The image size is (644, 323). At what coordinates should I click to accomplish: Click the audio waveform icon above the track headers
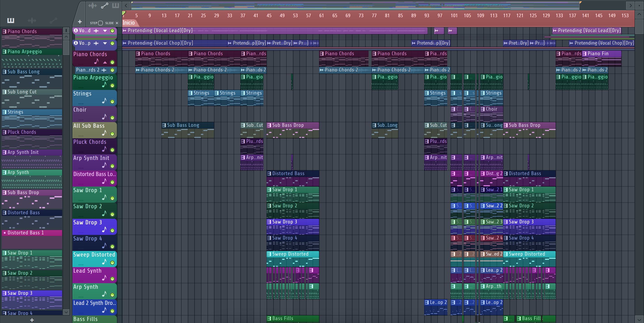[92, 6]
